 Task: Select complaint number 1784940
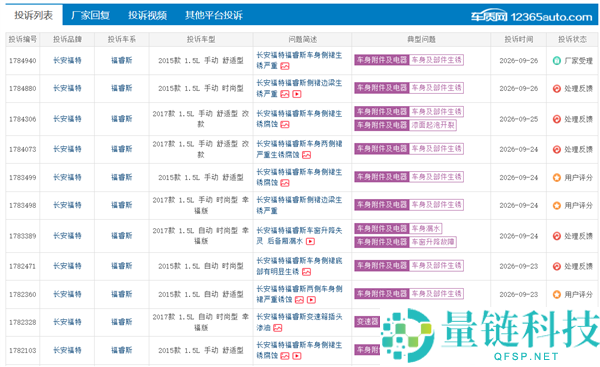click(23, 60)
